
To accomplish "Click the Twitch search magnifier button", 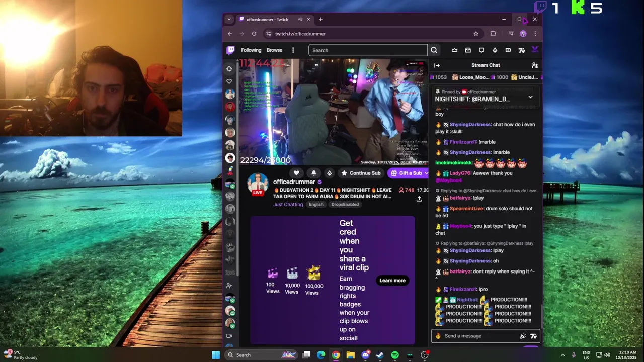I will tap(434, 50).
